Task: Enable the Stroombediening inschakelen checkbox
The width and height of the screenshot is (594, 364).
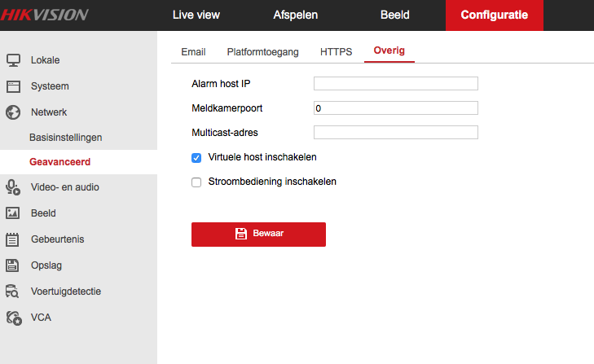Action: pyautogui.click(x=196, y=182)
